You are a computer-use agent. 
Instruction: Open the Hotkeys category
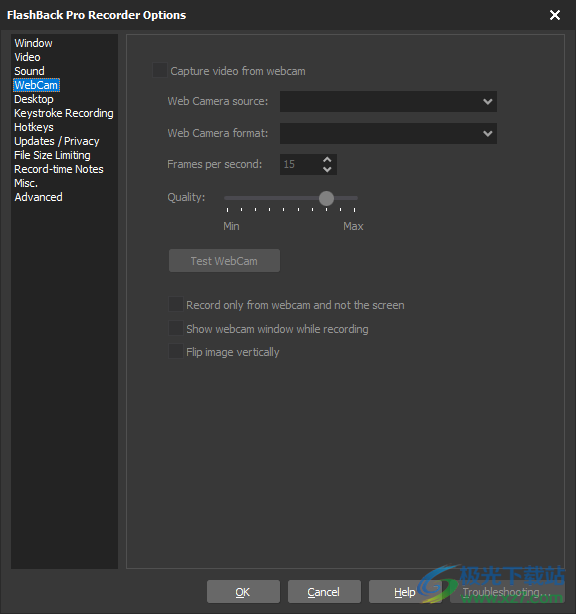[x=34, y=127]
